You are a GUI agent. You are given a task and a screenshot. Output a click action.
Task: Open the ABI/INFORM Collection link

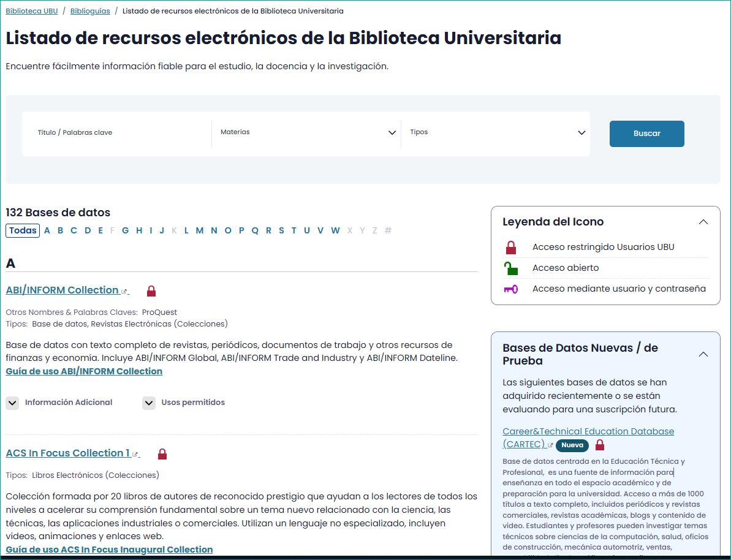pyautogui.click(x=62, y=290)
